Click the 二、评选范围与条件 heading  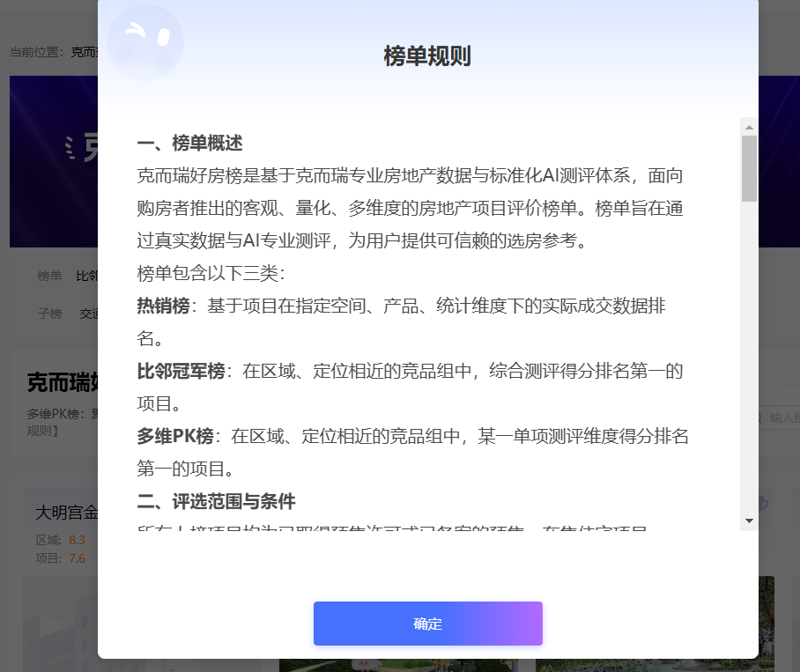pos(217,502)
